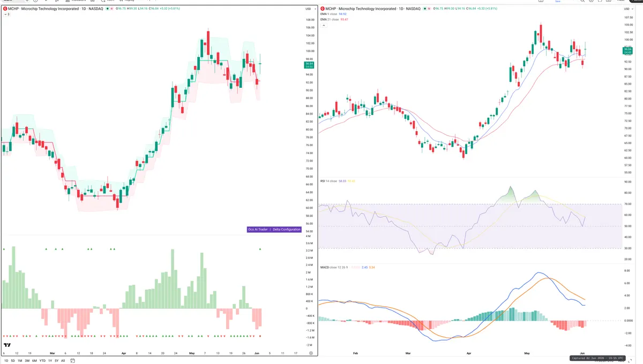The width and height of the screenshot is (643, 364).
Task: Open time axis settings gear on left chart
Action: click(311, 353)
